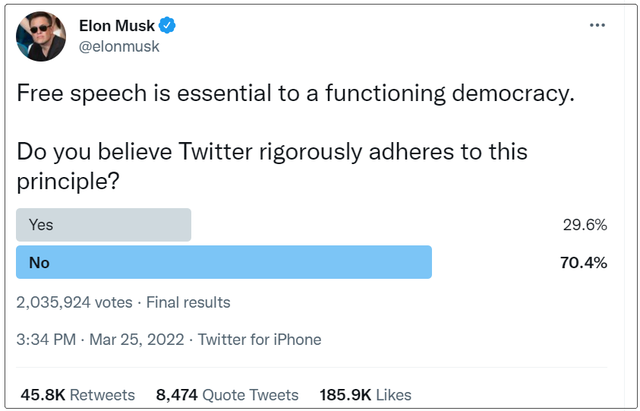View the 185.9K Likes list
Screen dimensions: 640x411
click(x=366, y=395)
